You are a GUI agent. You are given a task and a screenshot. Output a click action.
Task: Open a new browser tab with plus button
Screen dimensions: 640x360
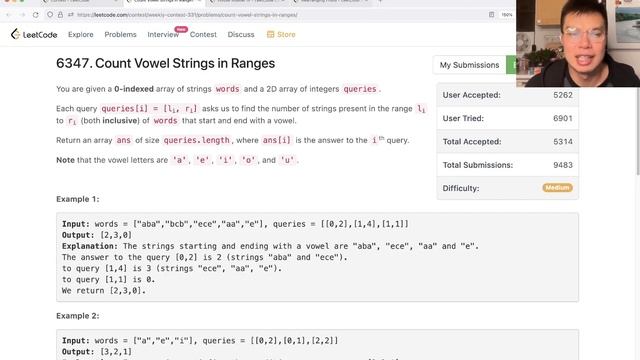coord(380,2)
